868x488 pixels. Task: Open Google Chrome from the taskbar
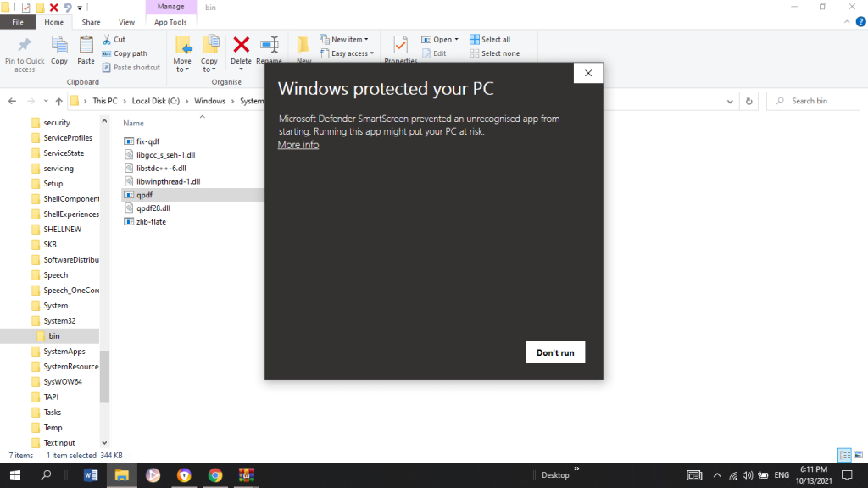[215, 475]
